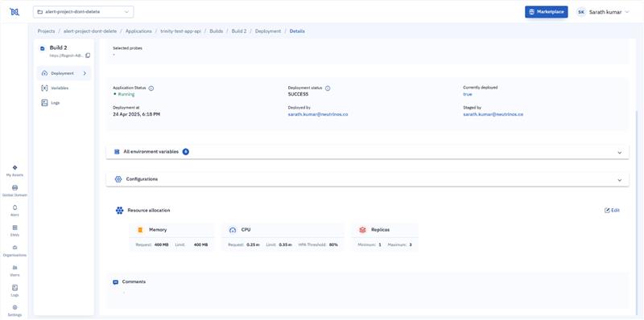Show Application Status info tooltip icon
This screenshot has height=320, width=644.
point(151,88)
